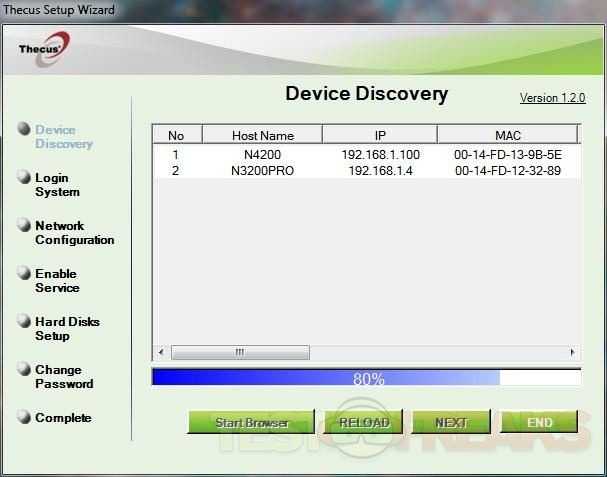The image size is (607, 477).
Task: Click the RELOAD button
Action: click(x=363, y=422)
